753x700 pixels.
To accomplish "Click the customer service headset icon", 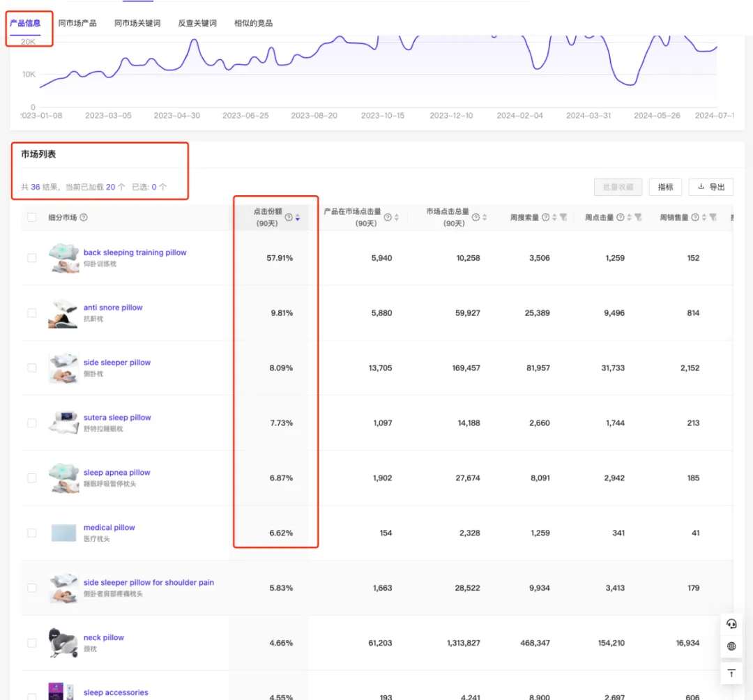I will (x=731, y=624).
